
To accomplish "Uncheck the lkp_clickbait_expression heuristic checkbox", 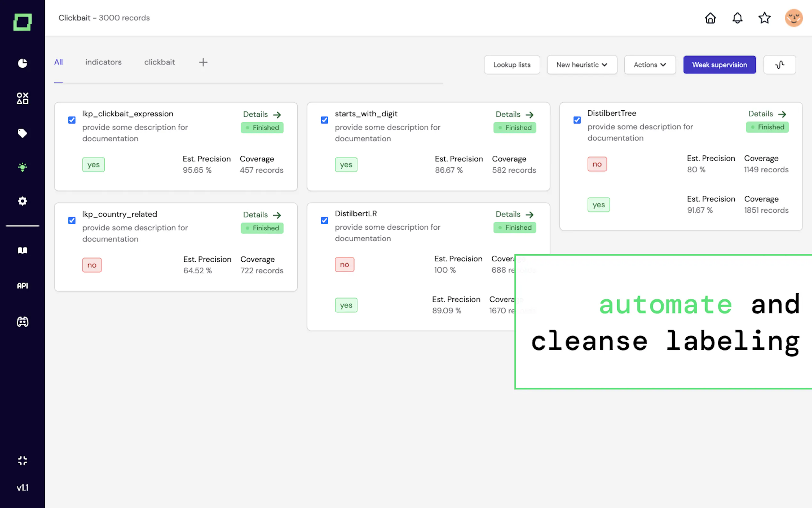I will tap(72, 120).
